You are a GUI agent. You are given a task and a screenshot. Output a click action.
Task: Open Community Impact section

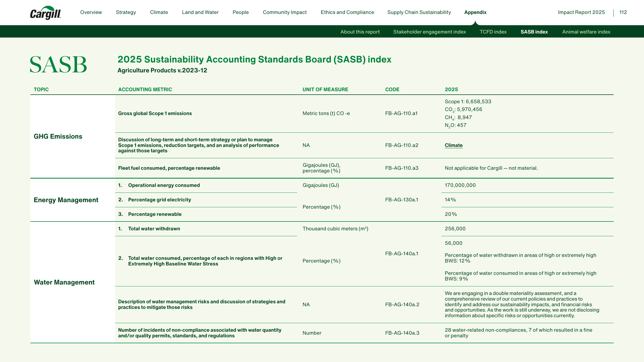click(x=285, y=12)
